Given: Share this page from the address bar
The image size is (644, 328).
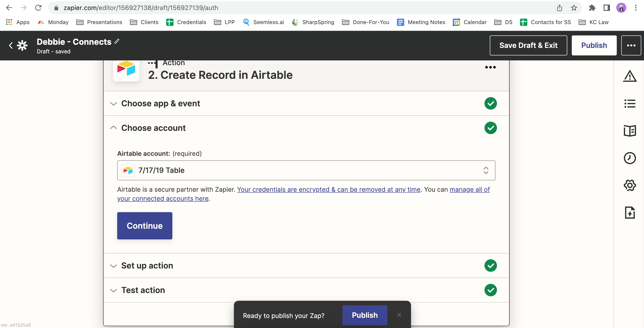Looking at the screenshot, I should tap(560, 8).
